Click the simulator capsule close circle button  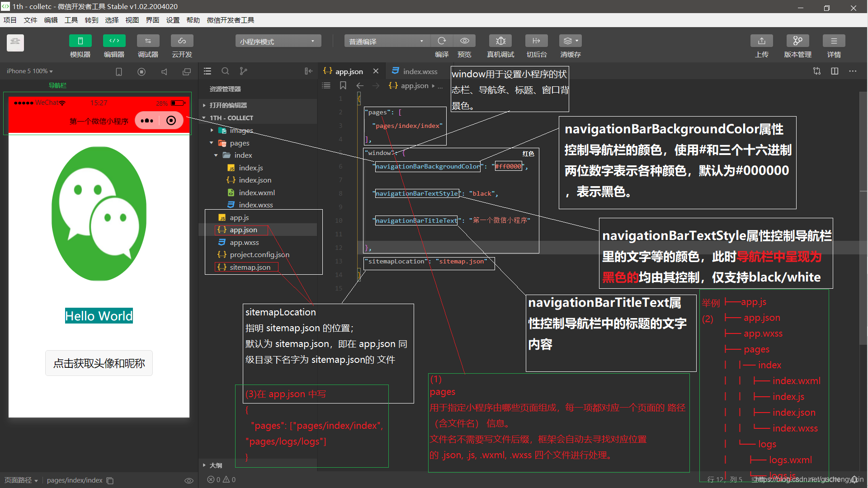(x=171, y=121)
